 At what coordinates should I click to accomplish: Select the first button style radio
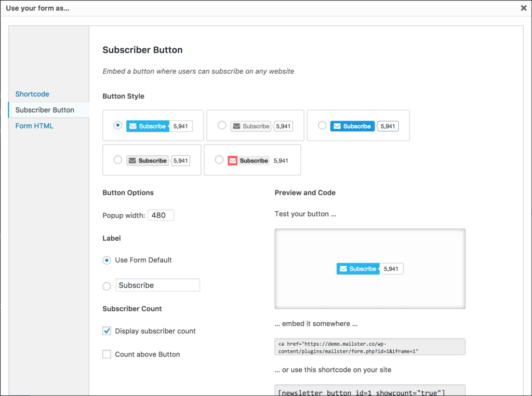[x=118, y=125]
